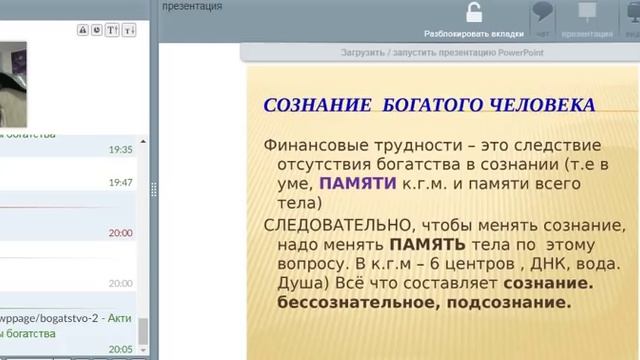Click Разблокировать вкладки label text
Viewport: 640px width, 360px height.
pos(474,34)
